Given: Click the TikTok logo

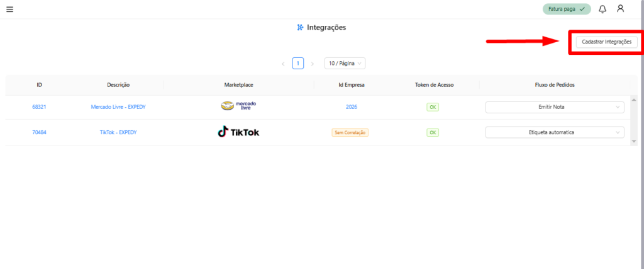Looking at the screenshot, I should [238, 132].
